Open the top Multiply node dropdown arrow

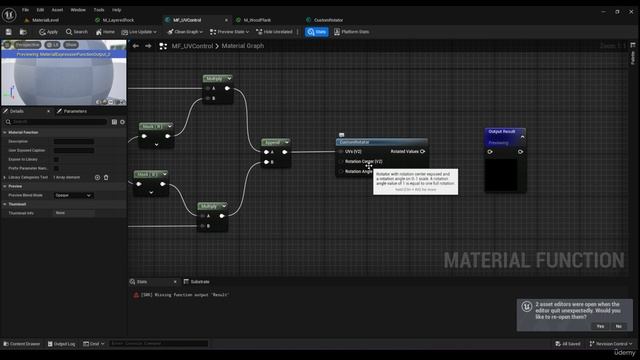click(229, 78)
